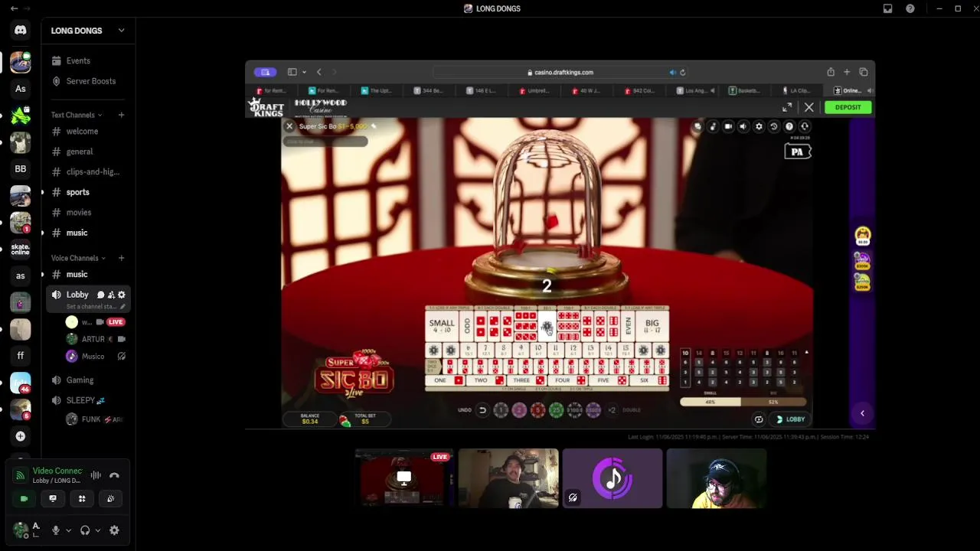Expand the purple side panel arrow
Image resolution: width=980 pixels, height=551 pixels.
coord(862,413)
